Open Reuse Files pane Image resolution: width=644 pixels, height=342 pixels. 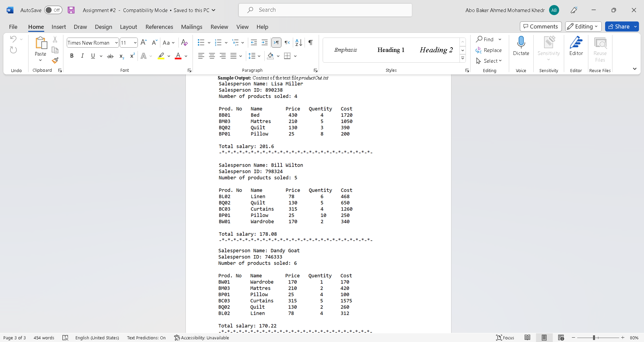(x=600, y=49)
